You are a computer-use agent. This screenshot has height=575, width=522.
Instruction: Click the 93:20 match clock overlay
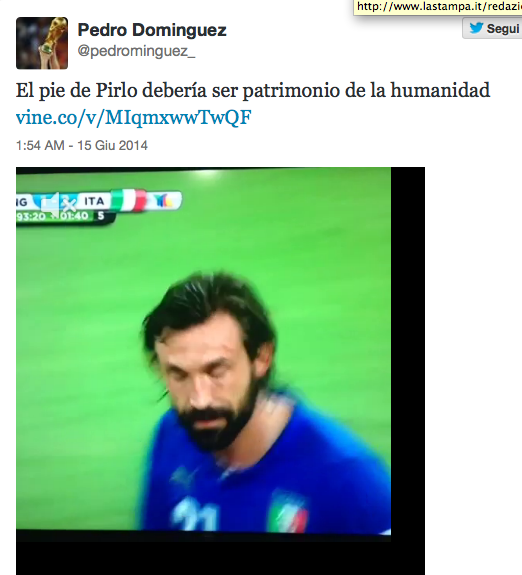pos(31,216)
